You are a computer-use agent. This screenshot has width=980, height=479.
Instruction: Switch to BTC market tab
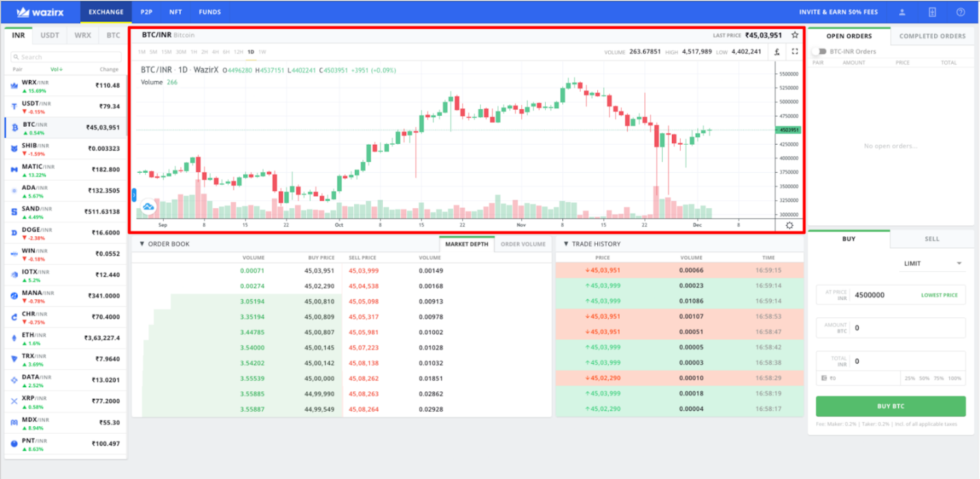tap(113, 35)
